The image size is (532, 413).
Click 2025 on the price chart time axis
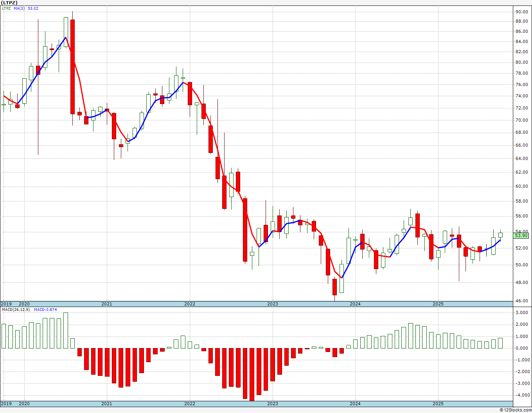pos(438,304)
